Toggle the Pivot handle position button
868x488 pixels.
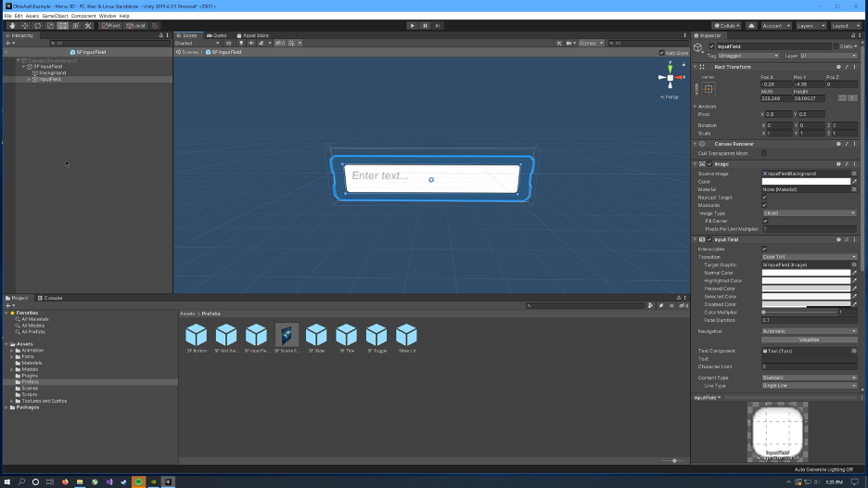coord(109,25)
